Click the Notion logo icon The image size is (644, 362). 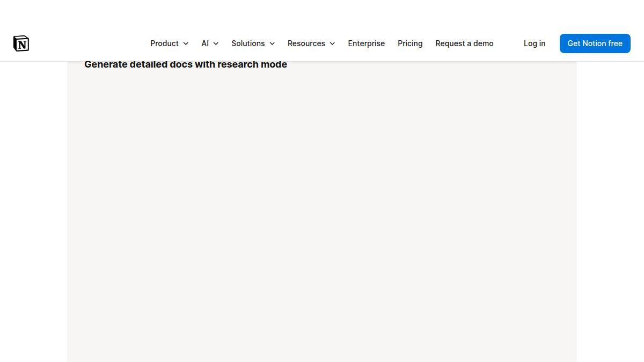[x=21, y=43]
